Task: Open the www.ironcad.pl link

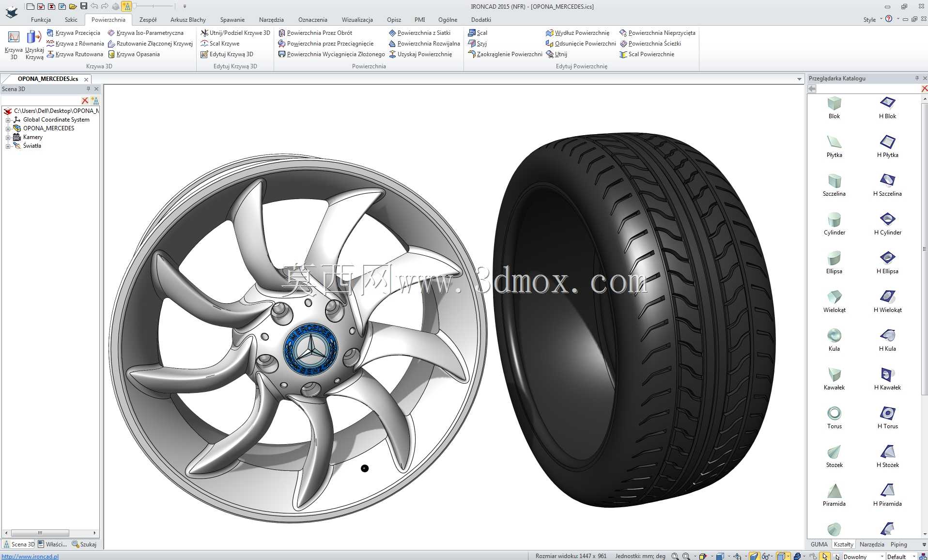Action: 30,556
